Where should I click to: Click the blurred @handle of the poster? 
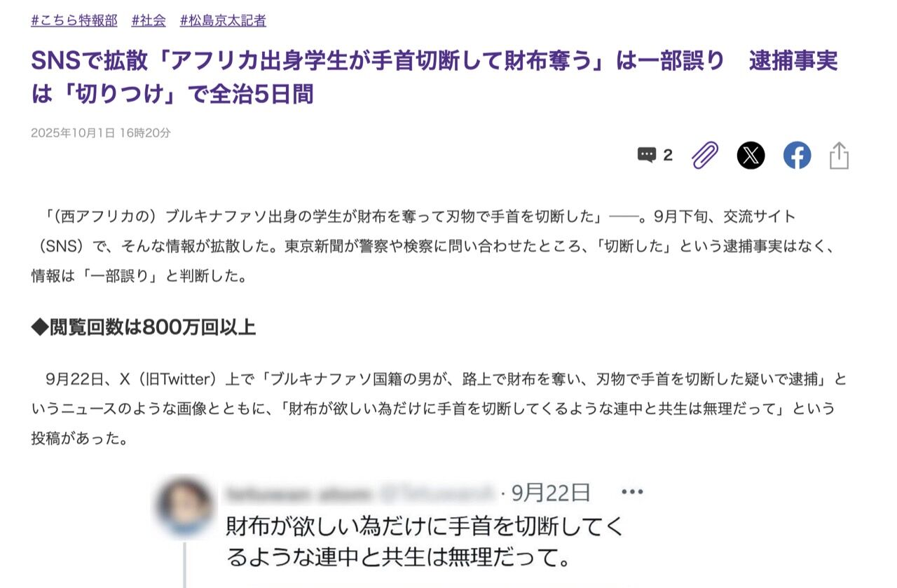tap(437, 493)
